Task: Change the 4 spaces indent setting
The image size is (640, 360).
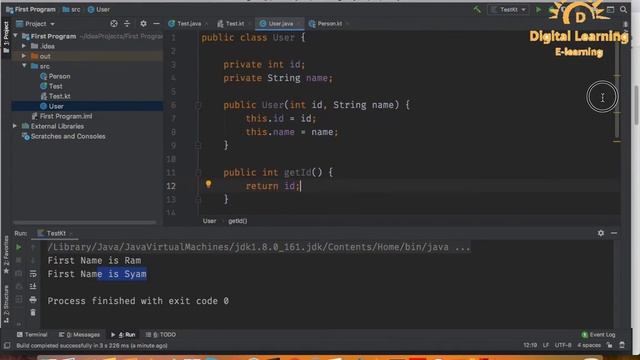Action: (589, 345)
